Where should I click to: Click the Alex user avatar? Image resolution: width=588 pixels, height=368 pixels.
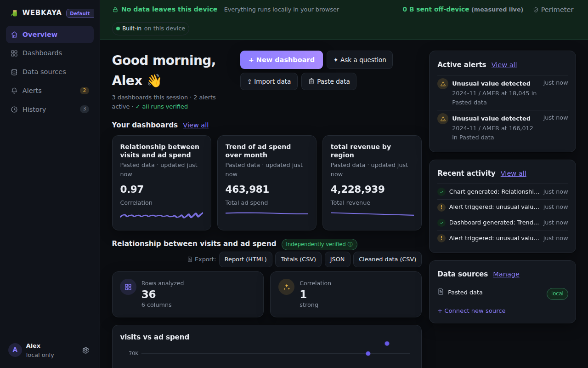(15, 350)
